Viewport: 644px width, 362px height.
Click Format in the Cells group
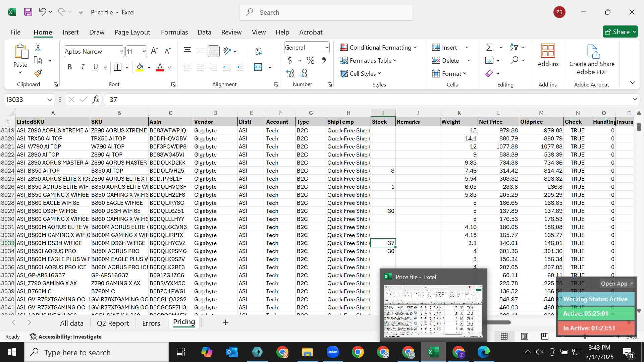click(449, 73)
